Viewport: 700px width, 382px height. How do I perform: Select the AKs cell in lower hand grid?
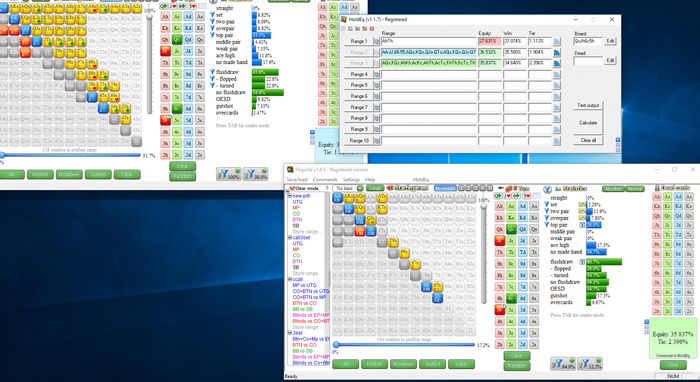[x=349, y=198]
